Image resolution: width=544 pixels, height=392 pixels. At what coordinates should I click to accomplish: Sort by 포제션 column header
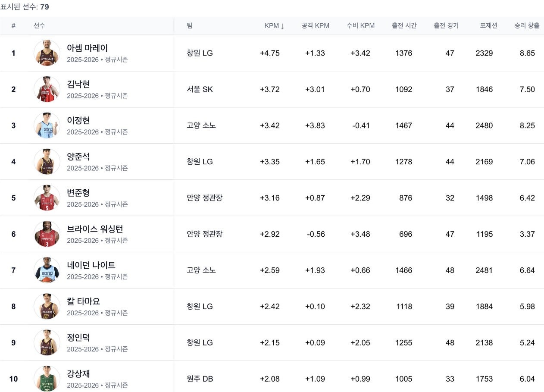click(x=489, y=26)
